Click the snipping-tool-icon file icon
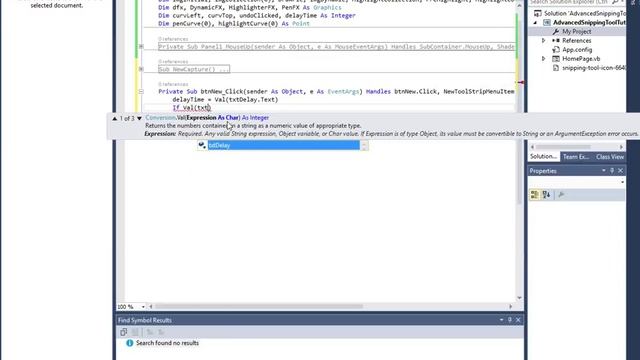640x360 pixels. point(556,68)
